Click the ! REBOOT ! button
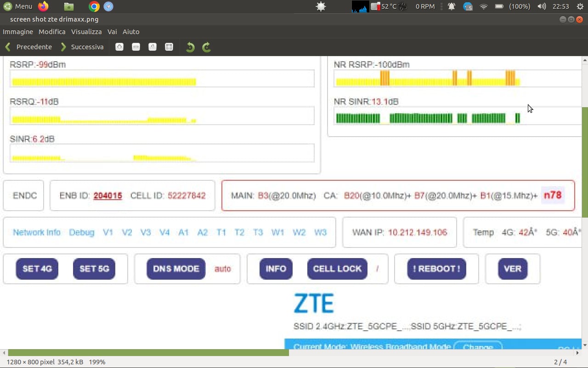Viewport: 588px width, 368px height. [436, 269]
